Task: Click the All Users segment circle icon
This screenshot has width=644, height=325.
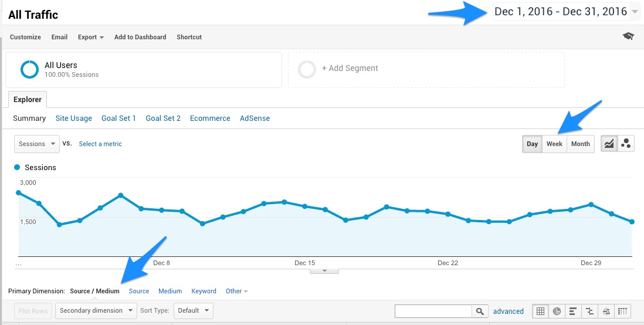Action: (x=29, y=69)
